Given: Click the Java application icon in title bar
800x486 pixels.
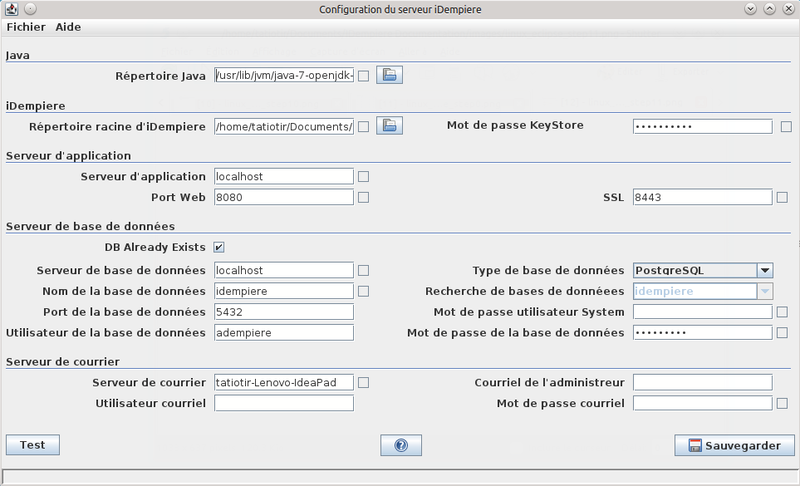Looking at the screenshot, I should [11, 9].
